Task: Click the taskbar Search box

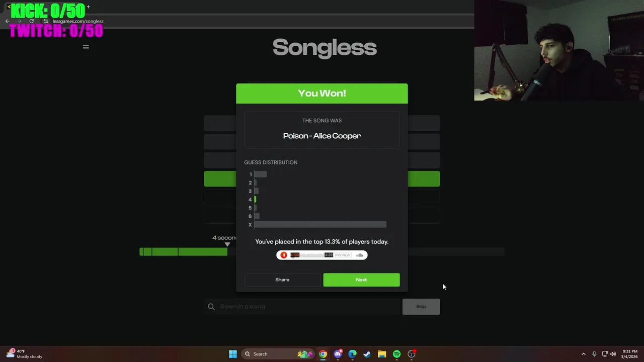Action: point(277,354)
